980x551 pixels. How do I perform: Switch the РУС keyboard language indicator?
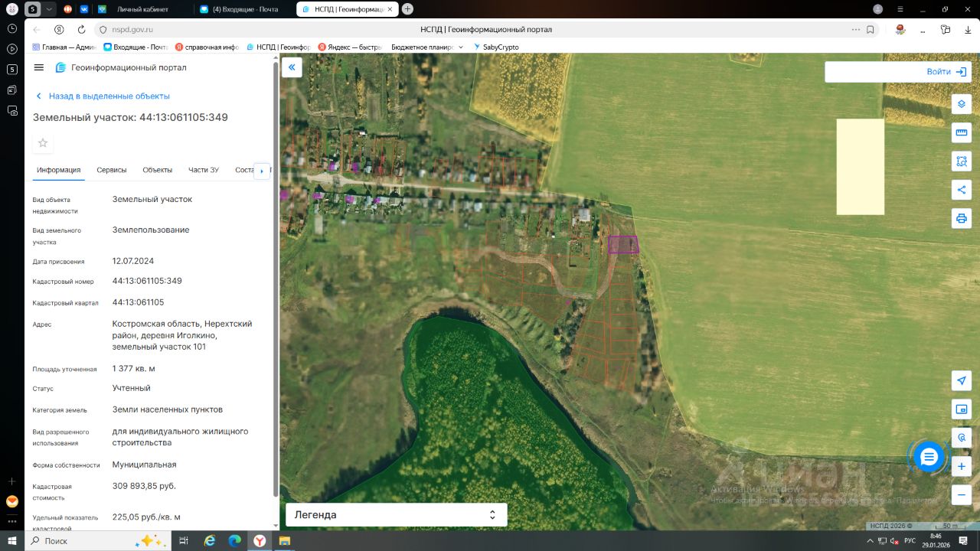910,541
